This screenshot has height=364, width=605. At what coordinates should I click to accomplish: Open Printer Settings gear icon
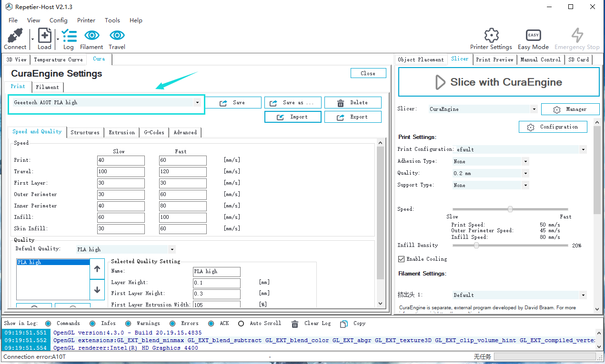coord(491,36)
